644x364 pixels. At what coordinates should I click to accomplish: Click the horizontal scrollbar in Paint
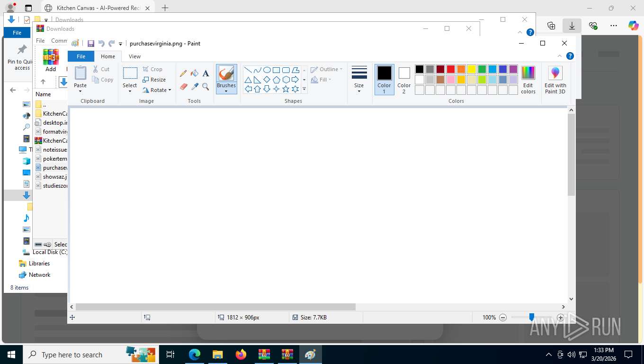point(215,307)
